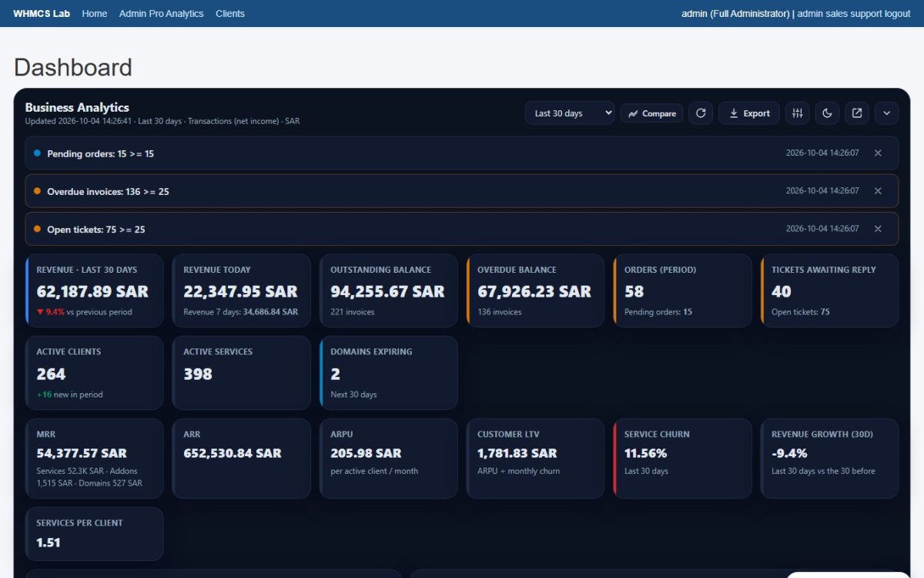
Task: Select the Overdue Balance card
Action: [x=536, y=291]
